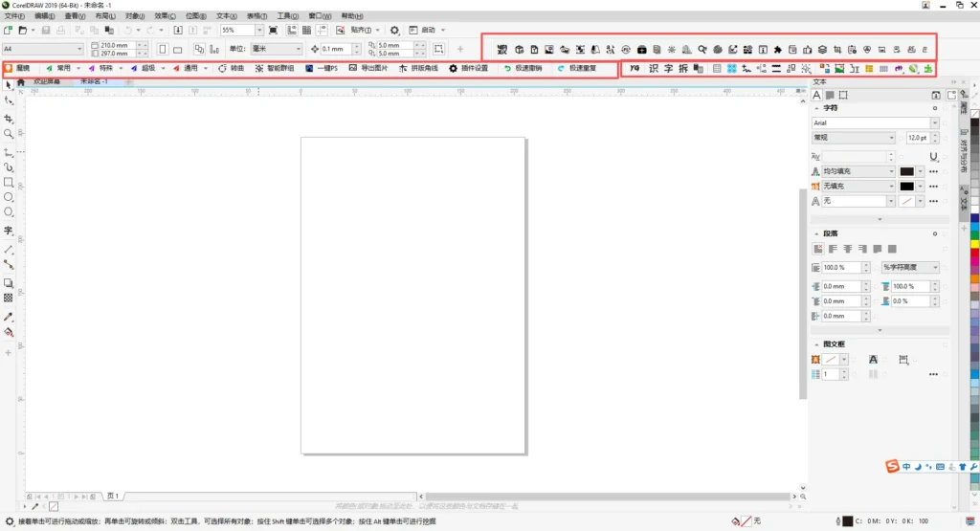The height and width of the screenshot is (531, 980).
Task: Pick the red swatch in the color palette
Action: point(974,254)
